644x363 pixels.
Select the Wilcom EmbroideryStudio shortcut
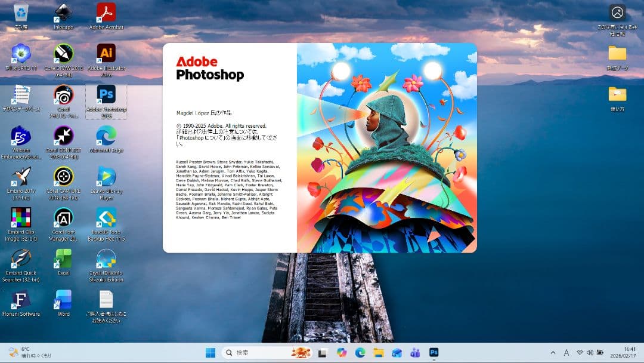point(21,136)
